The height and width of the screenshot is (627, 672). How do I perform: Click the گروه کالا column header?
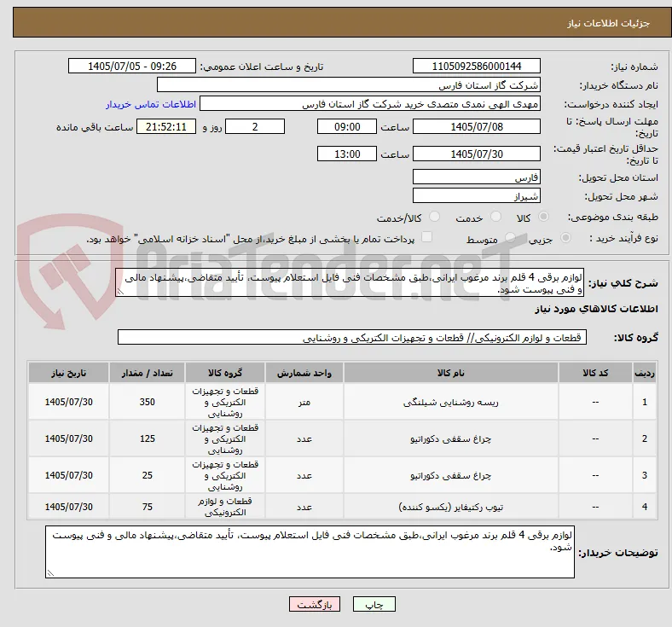225,373
